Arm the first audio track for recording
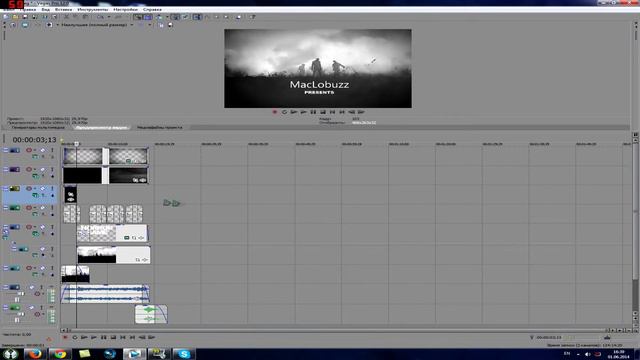Viewport: 640px width, 360px height. 37,293
